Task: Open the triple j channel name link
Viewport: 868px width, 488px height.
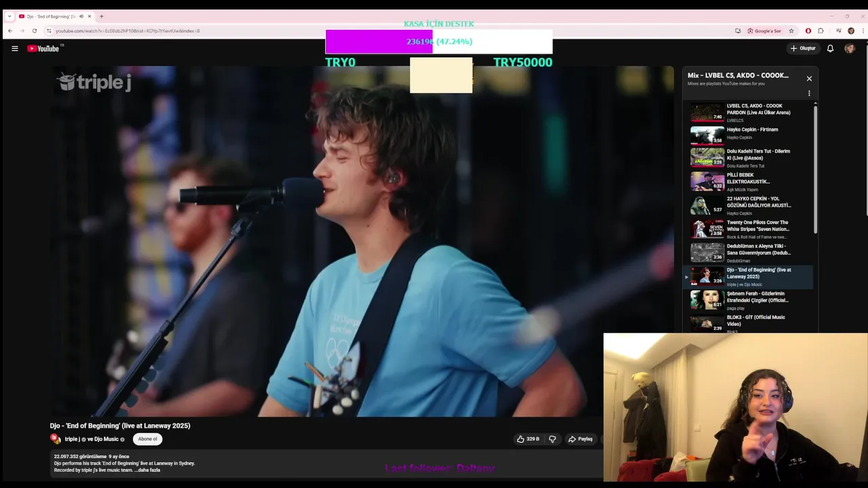Action: pos(72,439)
